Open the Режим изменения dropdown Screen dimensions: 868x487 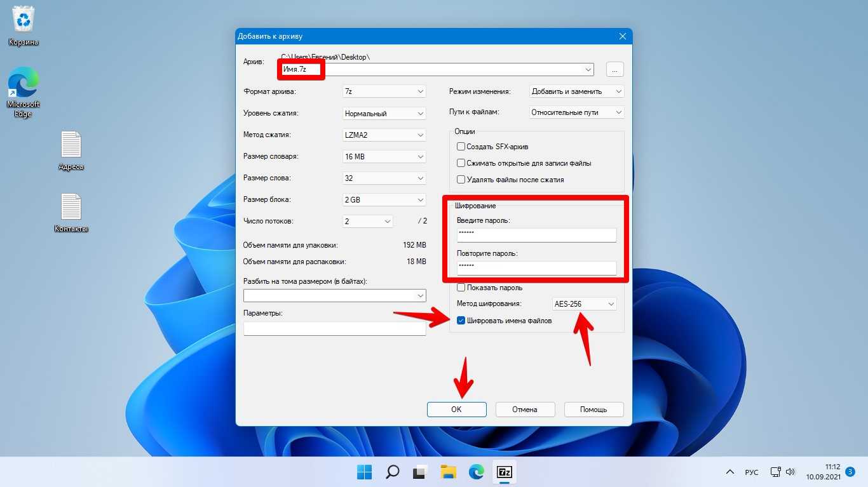click(576, 91)
